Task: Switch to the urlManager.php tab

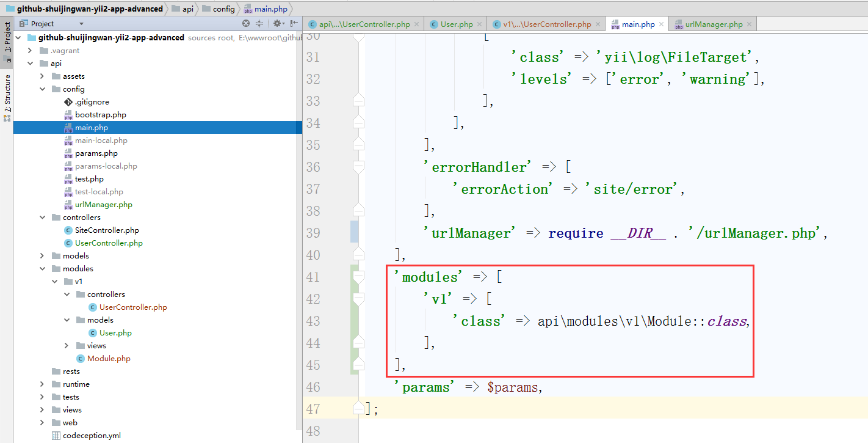Action: coord(713,24)
